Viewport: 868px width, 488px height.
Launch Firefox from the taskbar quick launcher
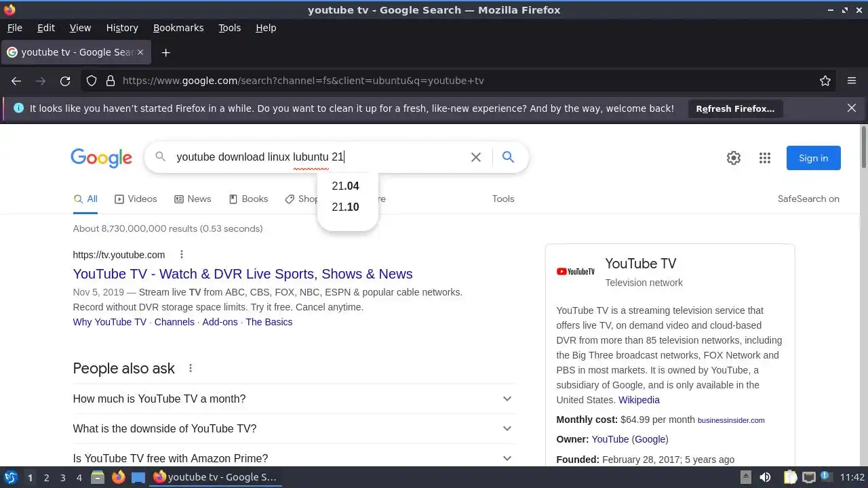point(119,477)
